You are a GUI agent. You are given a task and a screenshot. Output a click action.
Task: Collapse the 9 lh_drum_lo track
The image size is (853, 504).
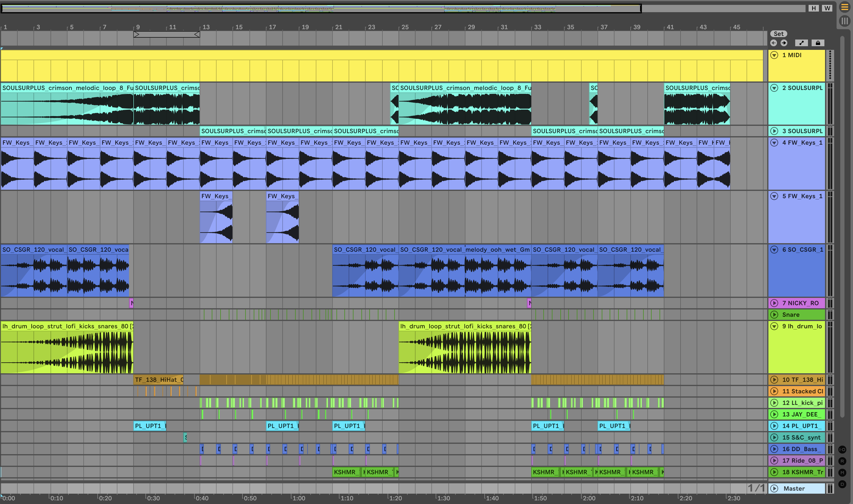pos(774,326)
